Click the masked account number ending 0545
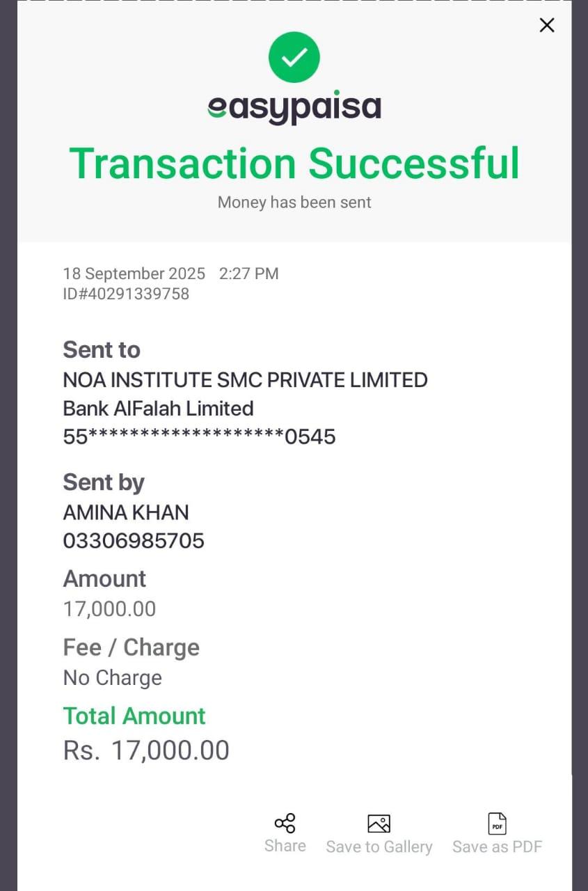Viewport: 588px width, 891px height. tap(199, 436)
